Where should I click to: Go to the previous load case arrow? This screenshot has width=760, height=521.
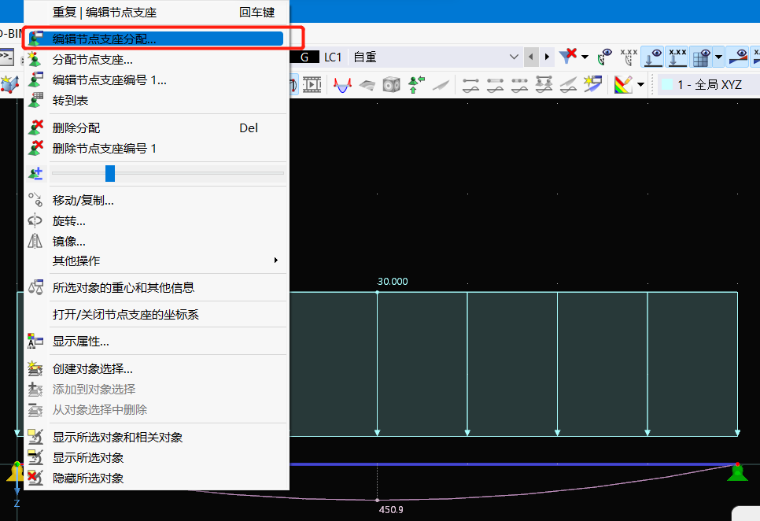(x=531, y=57)
